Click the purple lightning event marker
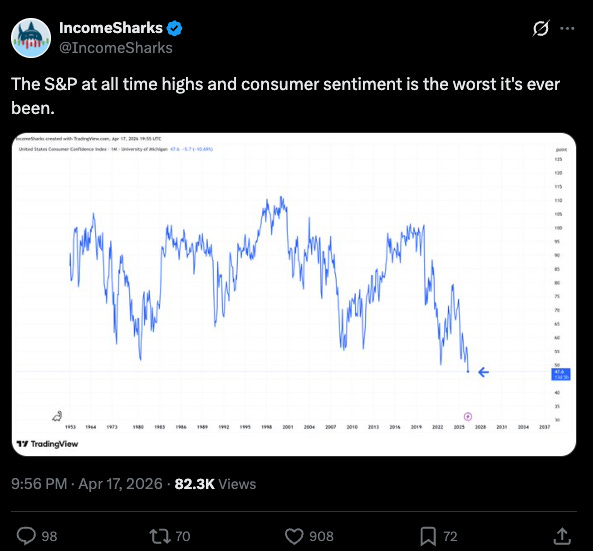 [x=468, y=416]
